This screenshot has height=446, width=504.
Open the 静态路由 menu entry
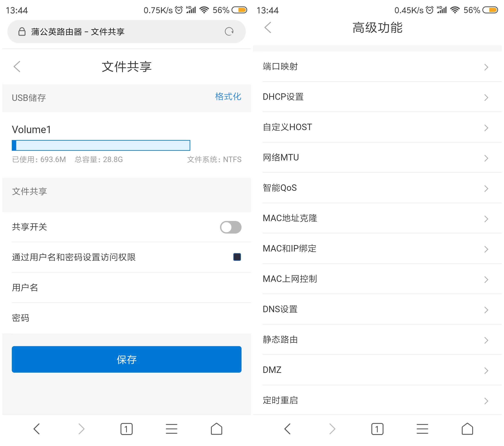coord(382,340)
